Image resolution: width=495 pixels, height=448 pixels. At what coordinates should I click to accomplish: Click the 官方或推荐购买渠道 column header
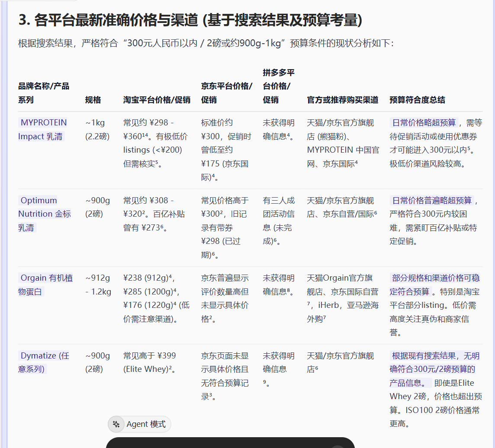click(x=342, y=100)
